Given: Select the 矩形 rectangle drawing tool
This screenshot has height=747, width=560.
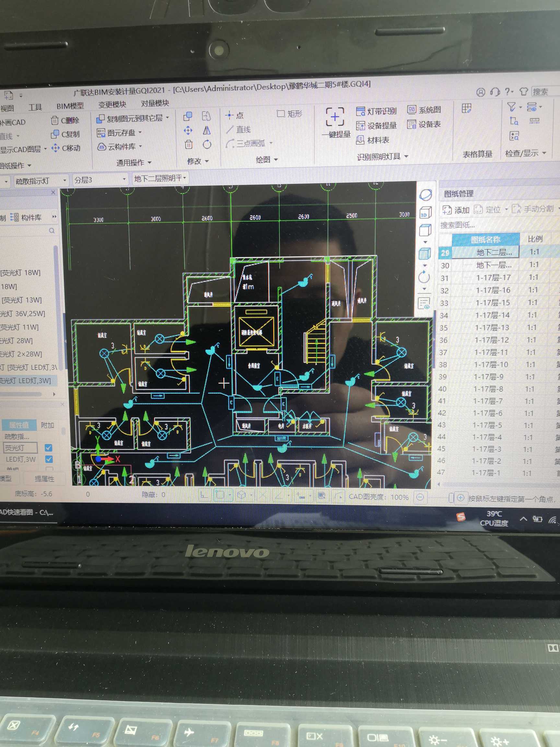Looking at the screenshot, I should point(289,114).
